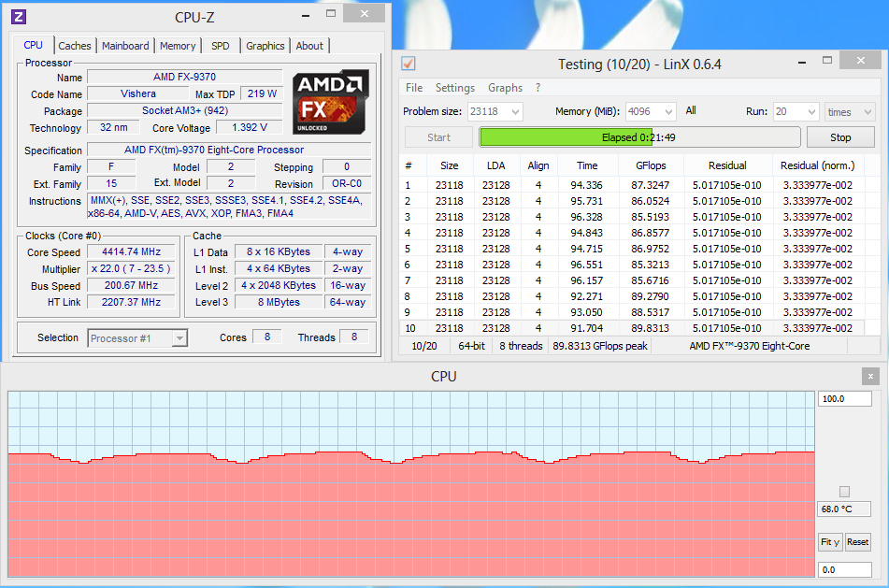Click the Multiplier value 'x 22.0 ( 7 - 23.5 )'
The width and height of the screenshot is (889, 588).
(x=132, y=269)
